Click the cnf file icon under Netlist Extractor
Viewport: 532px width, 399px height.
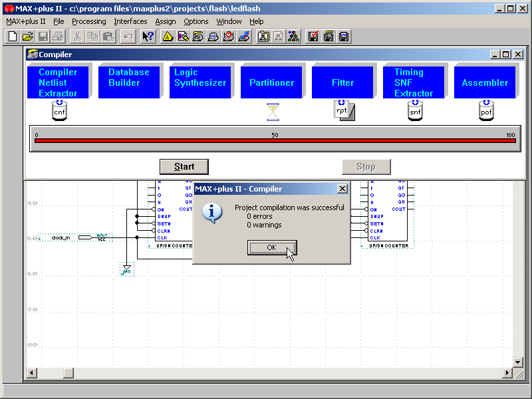click(x=60, y=111)
